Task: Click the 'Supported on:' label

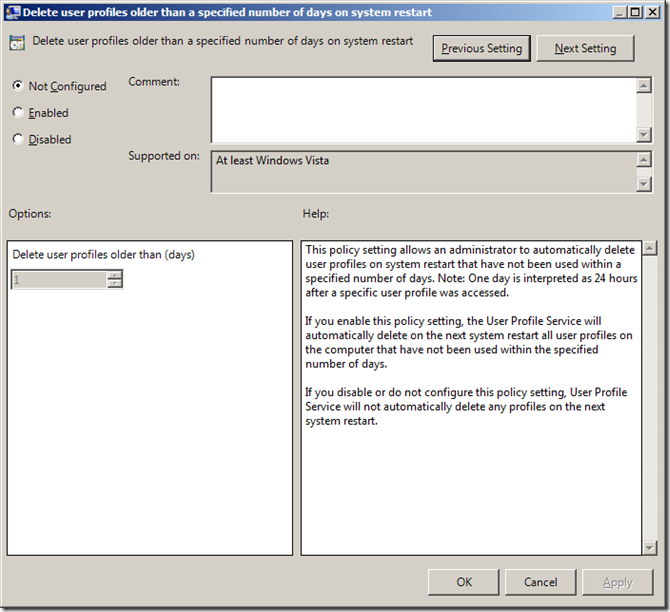Action: pos(164,156)
